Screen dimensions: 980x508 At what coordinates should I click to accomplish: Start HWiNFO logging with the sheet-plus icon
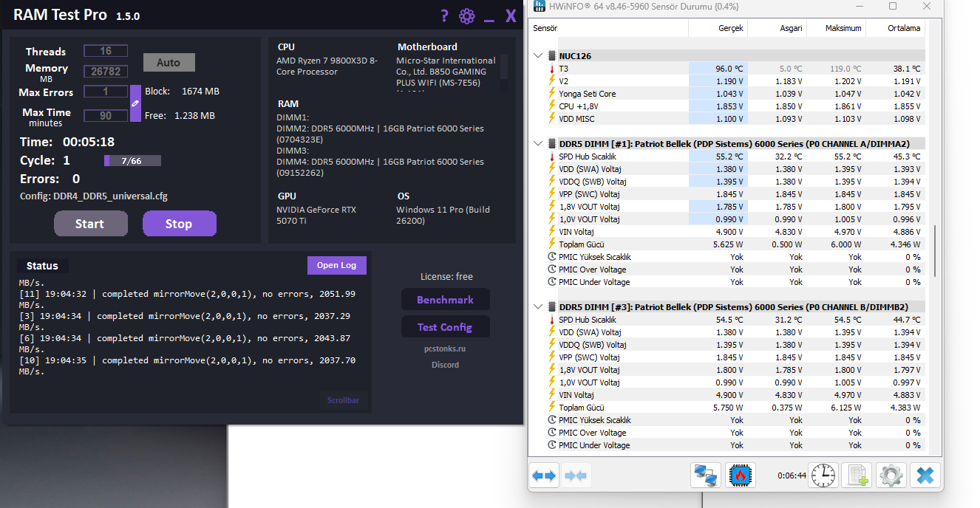coord(857,476)
